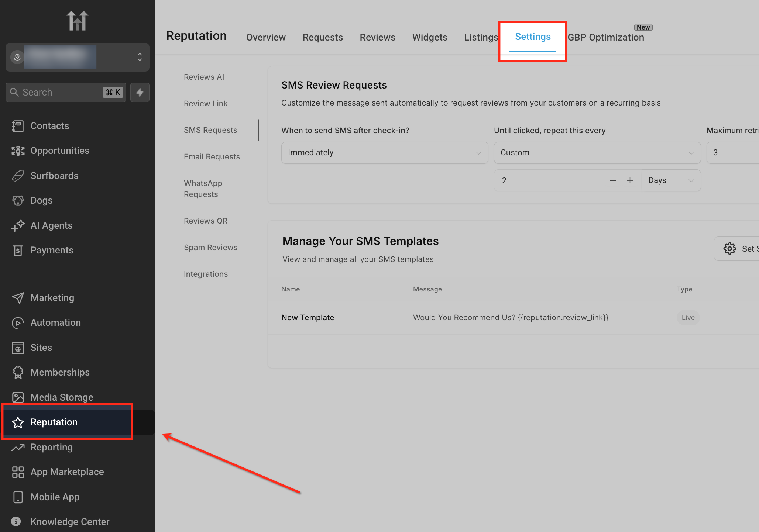Click the Automation play-circle icon

18,323
